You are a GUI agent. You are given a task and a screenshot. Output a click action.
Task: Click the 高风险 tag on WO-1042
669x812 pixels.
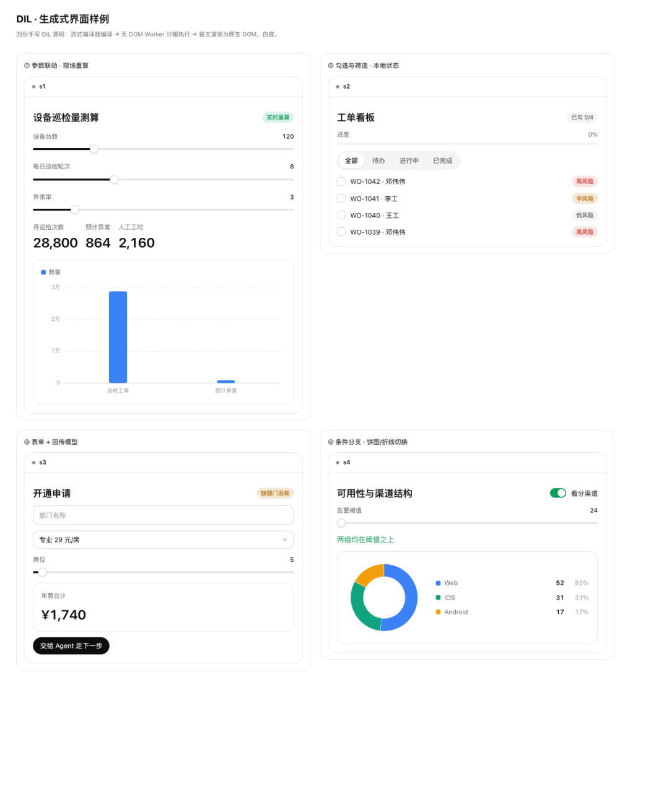[585, 181]
